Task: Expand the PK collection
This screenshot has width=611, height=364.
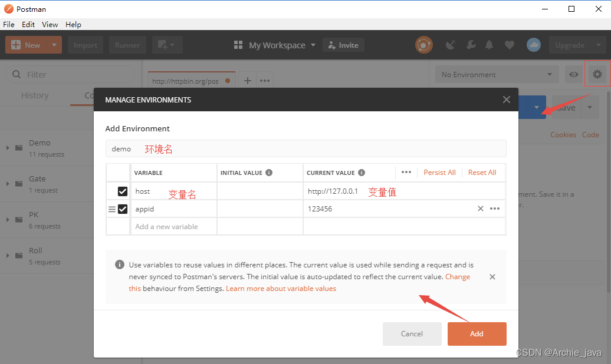Action: coord(8,220)
